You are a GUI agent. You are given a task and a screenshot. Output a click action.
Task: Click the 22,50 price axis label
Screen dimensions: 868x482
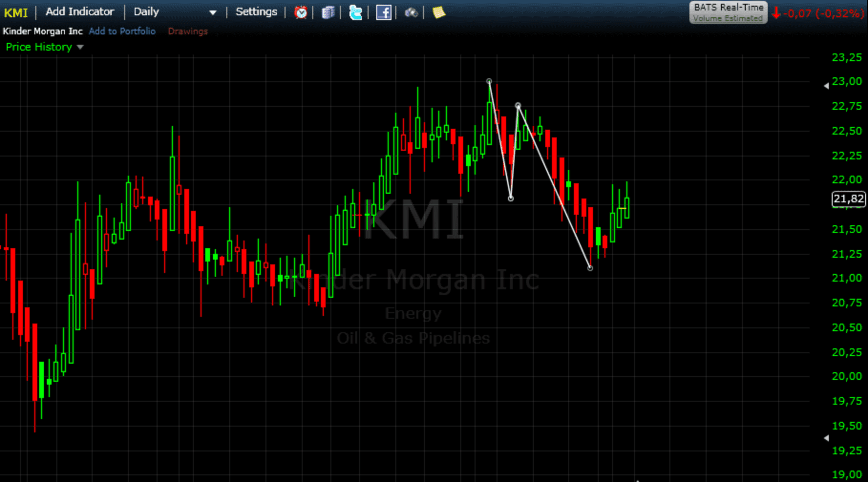pyautogui.click(x=847, y=131)
